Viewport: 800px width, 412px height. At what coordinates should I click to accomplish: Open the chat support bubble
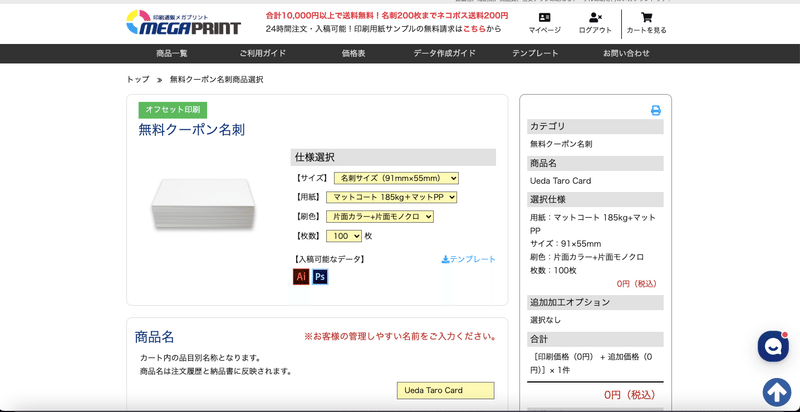pyautogui.click(x=773, y=347)
